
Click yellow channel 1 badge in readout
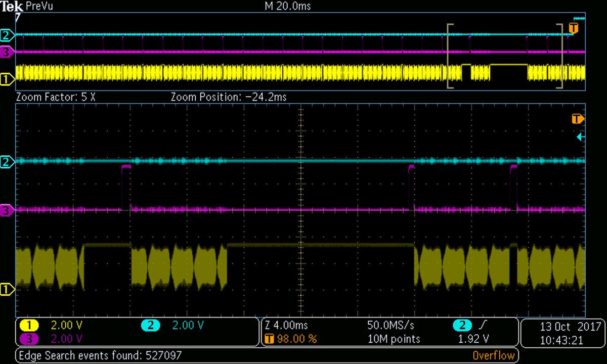(29, 326)
